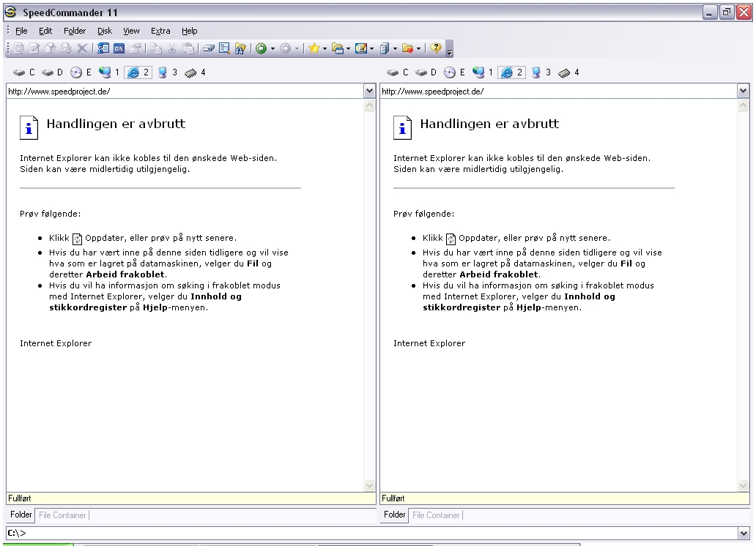This screenshot has height=546, width=756.
Task: Click the Move files toolbar icon
Action: tap(67, 48)
